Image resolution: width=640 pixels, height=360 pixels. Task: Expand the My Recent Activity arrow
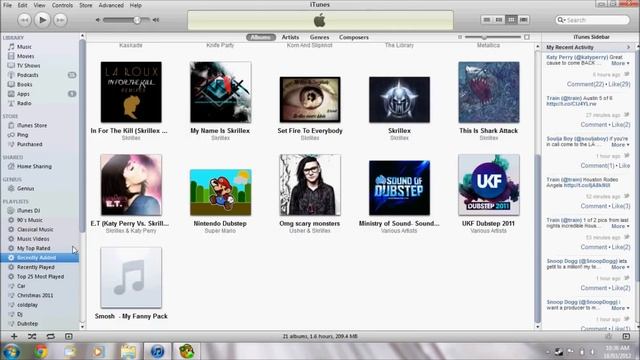click(629, 47)
